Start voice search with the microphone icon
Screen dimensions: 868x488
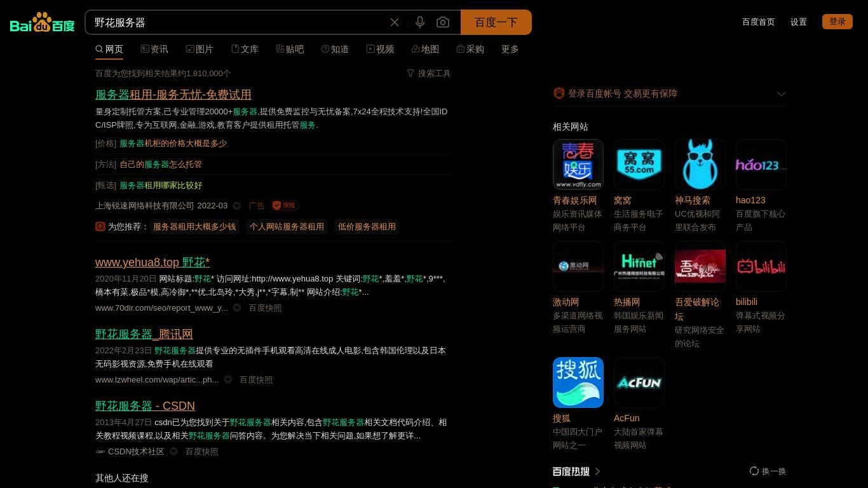pos(420,22)
